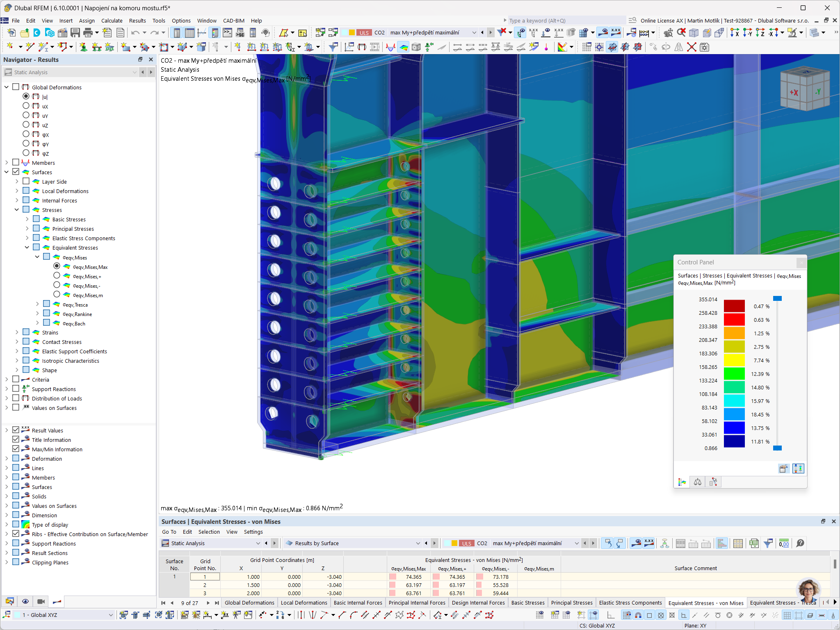Screen dimensions: 840x630
Task: Open the Results by Surface dropdown
Action: pos(418,543)
